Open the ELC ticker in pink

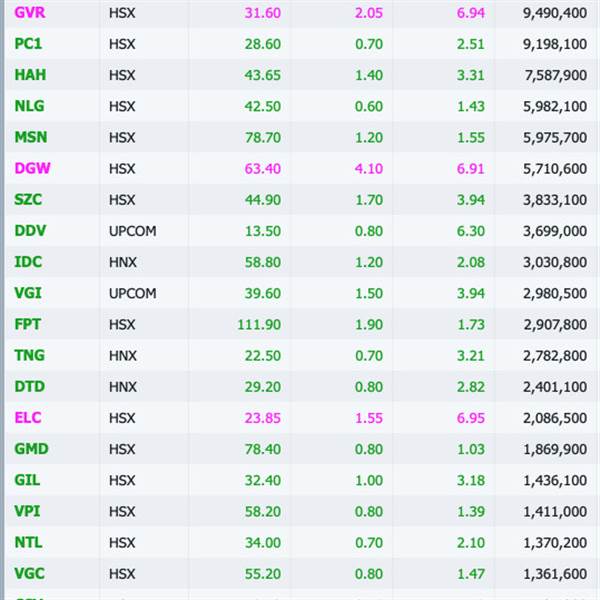click(28, 418)
